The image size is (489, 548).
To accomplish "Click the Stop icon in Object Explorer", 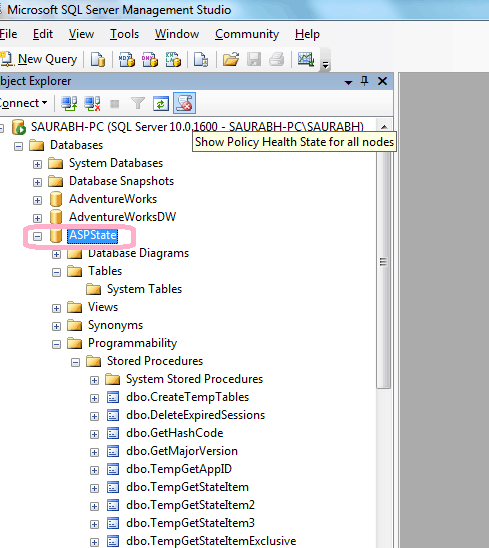I will coord(115,103).
